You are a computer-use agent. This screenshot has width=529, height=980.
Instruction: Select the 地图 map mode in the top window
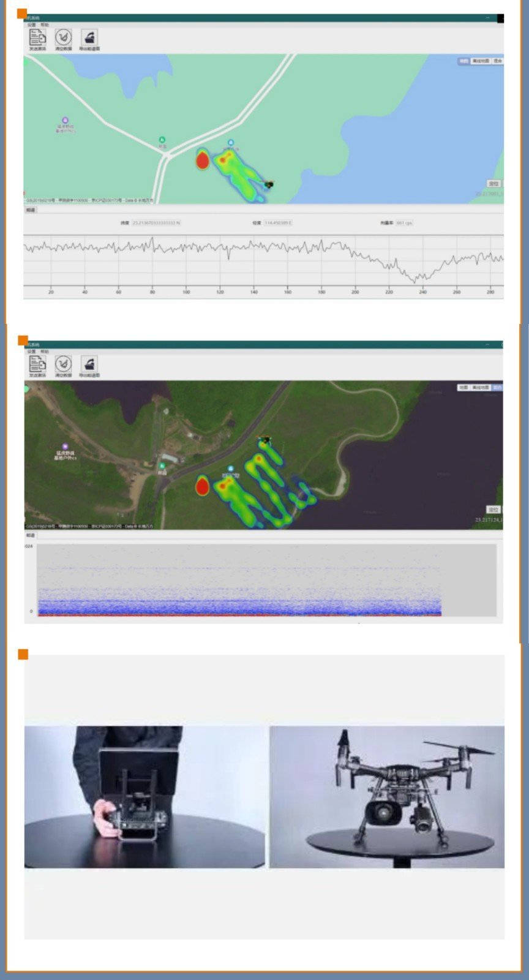[464, 61]
